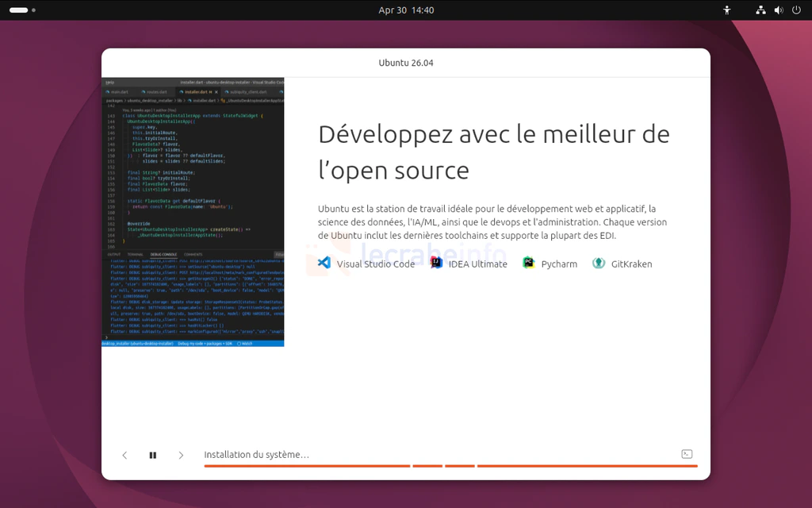Click the Visual Studio Code logo icon
This screenshot has height=508, width=812.
click(324, 263)
